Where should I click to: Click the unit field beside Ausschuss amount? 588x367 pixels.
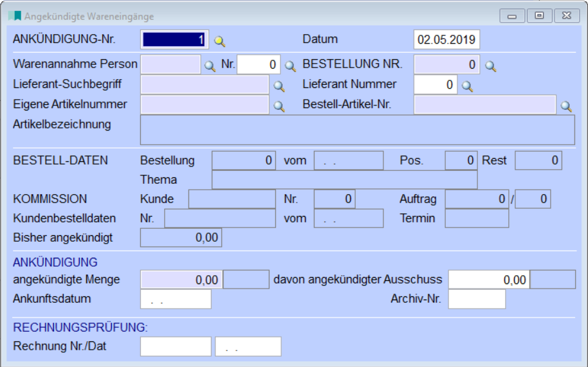pyautogui.click(x=553, y=280)
